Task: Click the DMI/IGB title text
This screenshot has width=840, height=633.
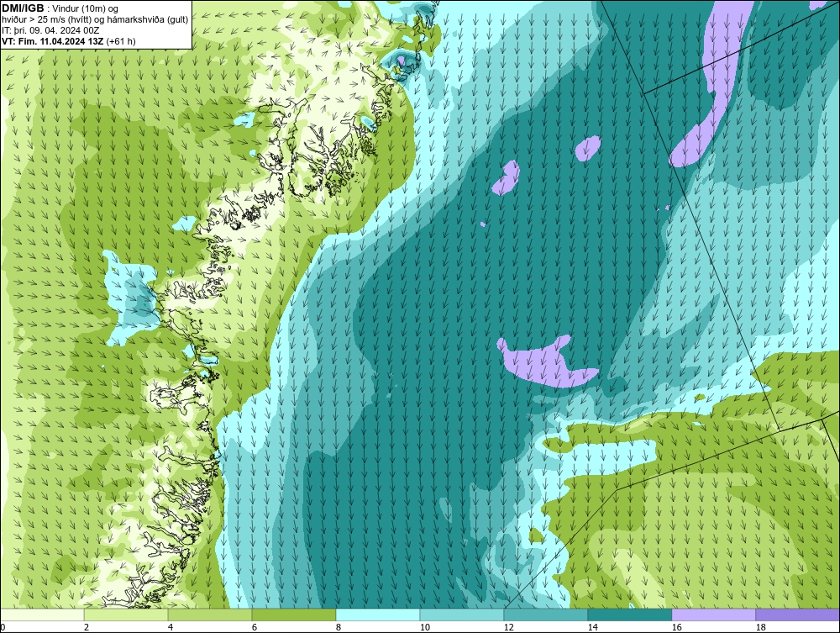Action: (x=23, y=8)
